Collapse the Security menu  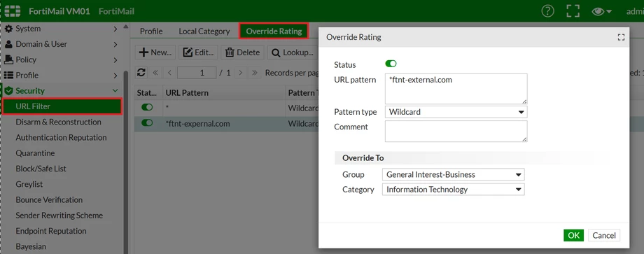click(115, 91)
